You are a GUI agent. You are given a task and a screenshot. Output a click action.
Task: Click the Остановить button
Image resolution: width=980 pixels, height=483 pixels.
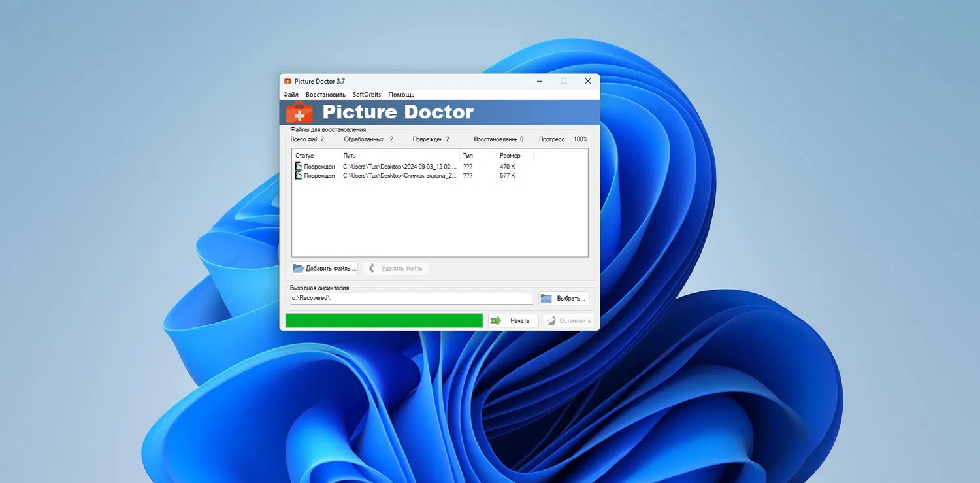568,320
